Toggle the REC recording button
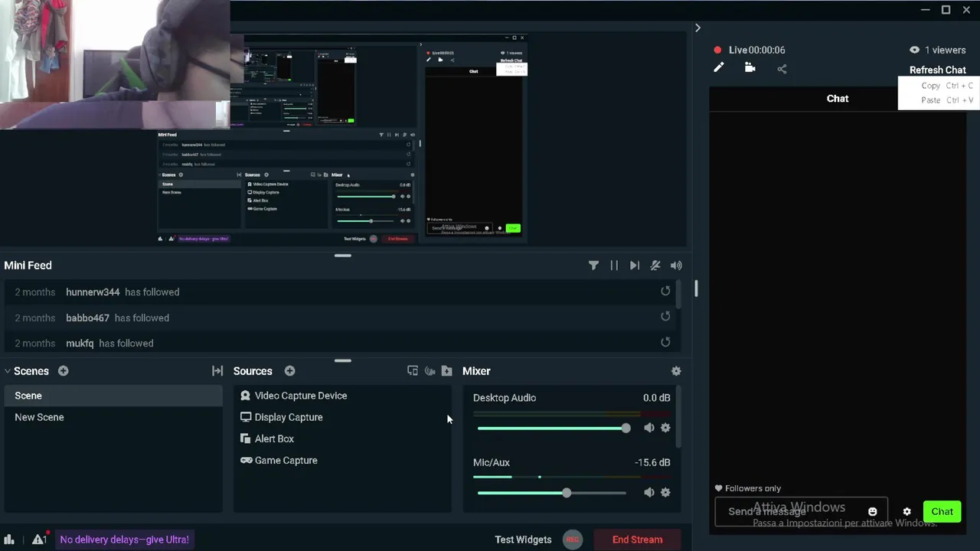980x551 pixels. pyautogui.click(x=572, y=540)
